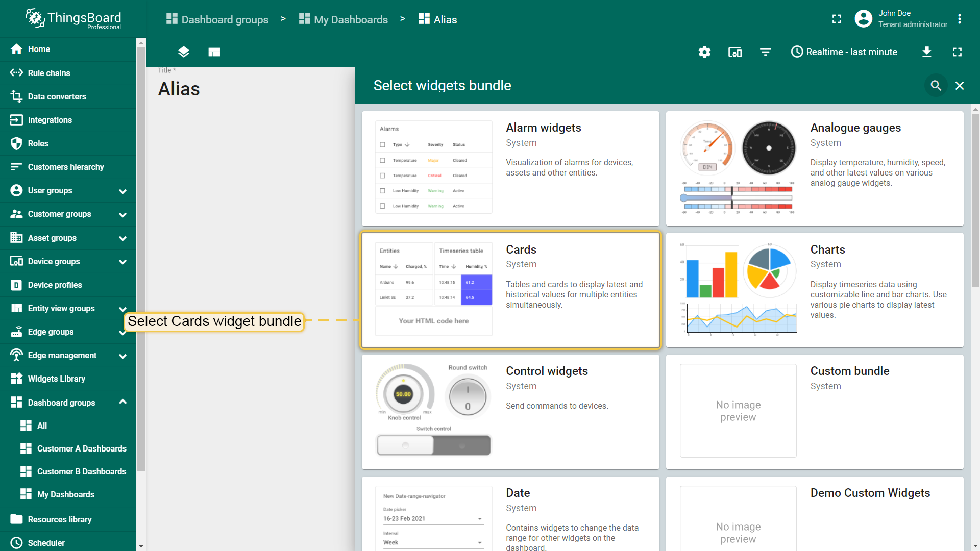Go to My Dashboards breadcrumb
The height and width of the screenshot is (551, 980).
343,19
